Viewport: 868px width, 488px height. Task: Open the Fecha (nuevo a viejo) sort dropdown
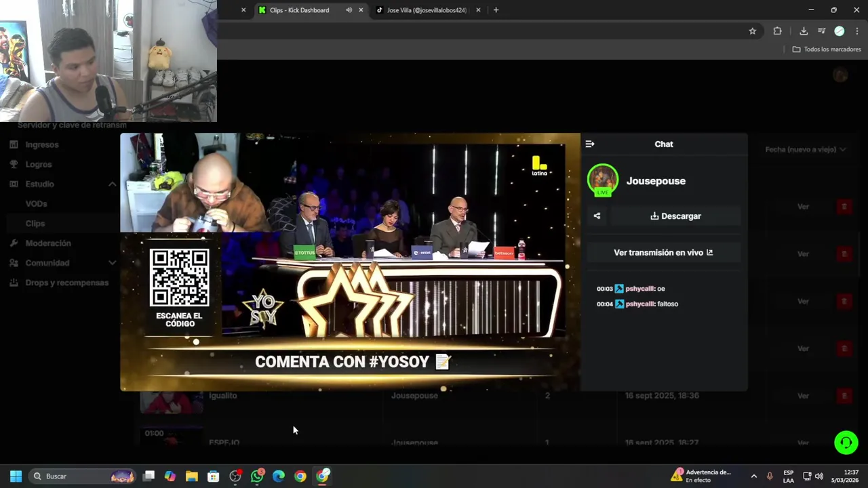(806, 149)
